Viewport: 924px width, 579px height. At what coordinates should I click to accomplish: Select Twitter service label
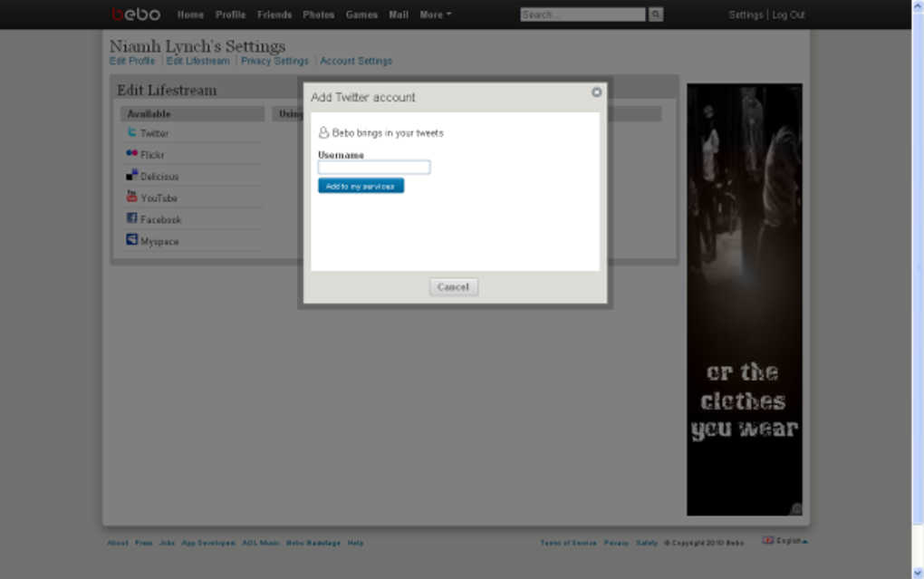click(154, 133)
